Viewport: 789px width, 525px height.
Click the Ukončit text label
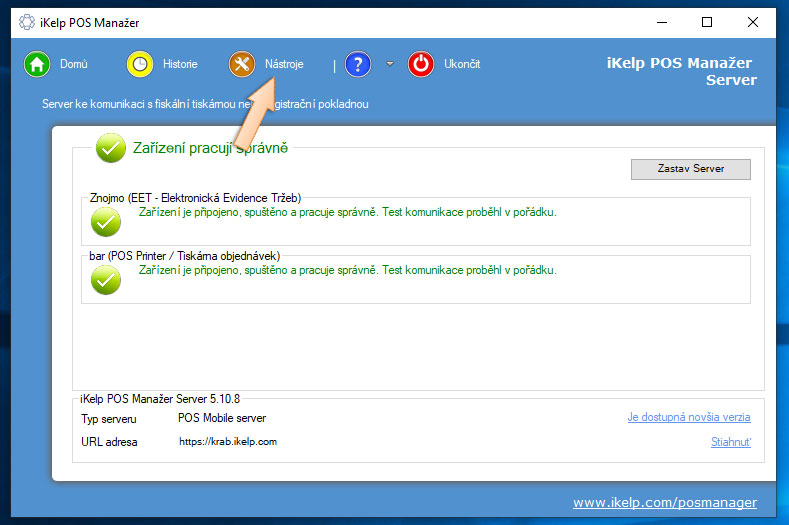pyautogui.click(x=462, y=64)
